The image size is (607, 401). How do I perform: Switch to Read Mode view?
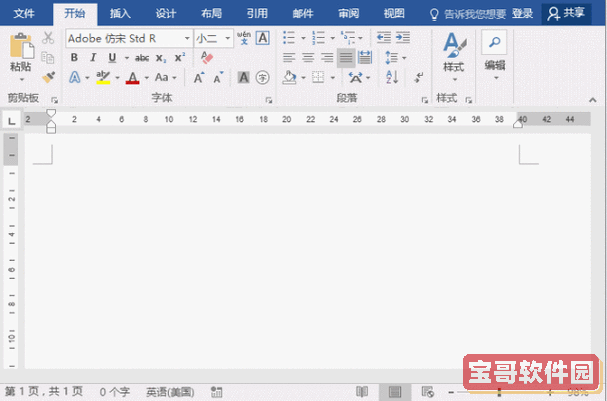point(362,392)
